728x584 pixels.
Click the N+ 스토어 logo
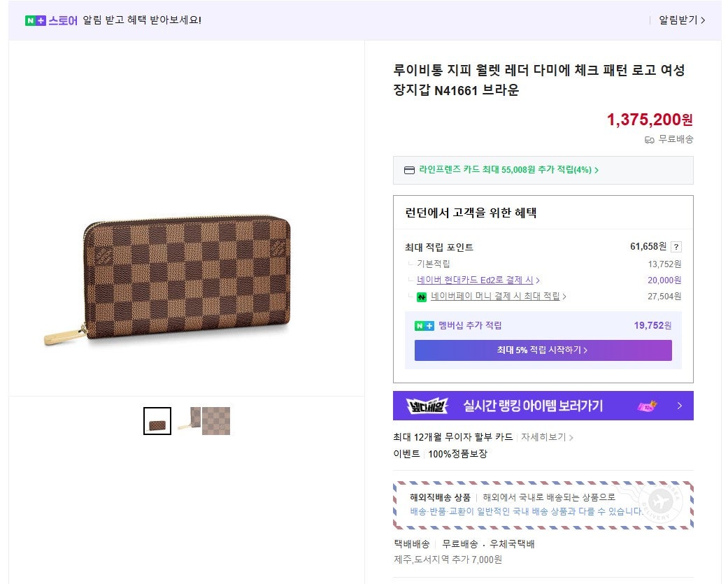click(51, 20)
